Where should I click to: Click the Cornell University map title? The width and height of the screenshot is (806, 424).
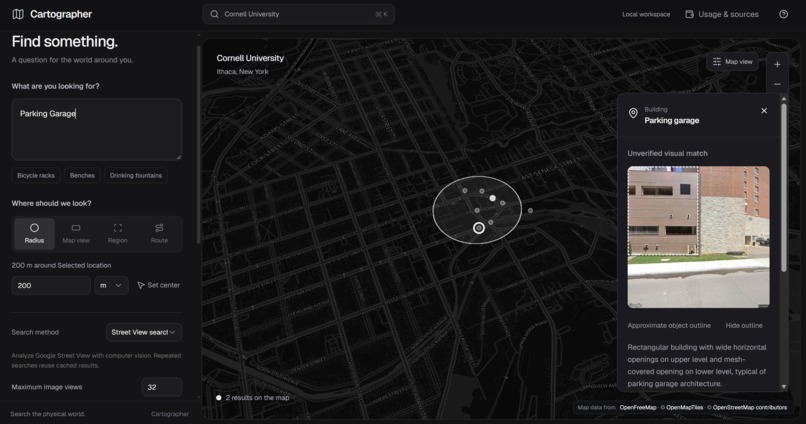click(250, 58)
